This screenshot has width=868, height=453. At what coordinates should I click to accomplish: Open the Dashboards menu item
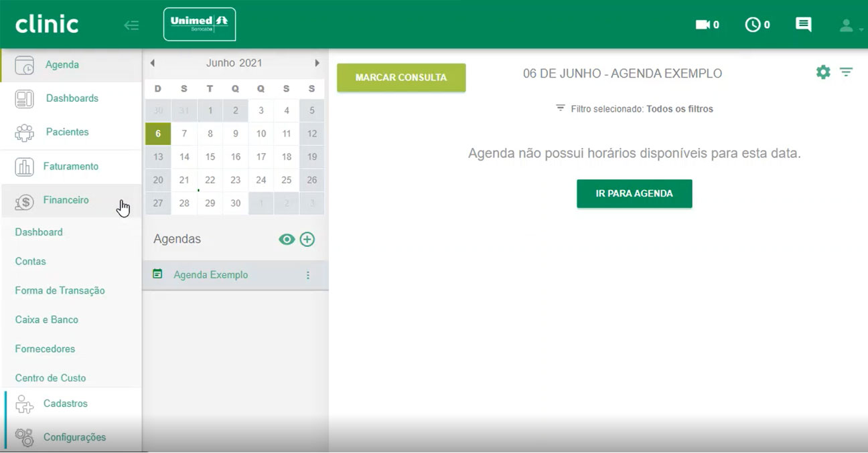click(x=71, y=98)
